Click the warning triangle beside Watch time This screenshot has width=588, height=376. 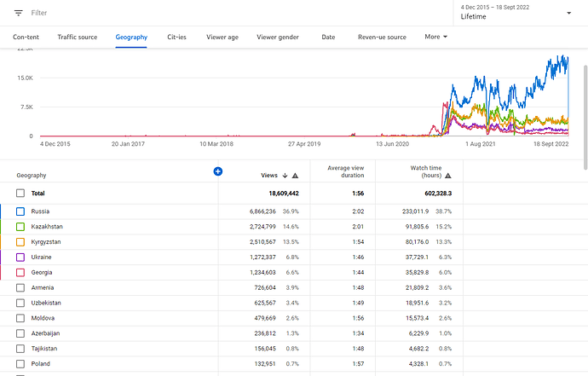tap(447, 176)
